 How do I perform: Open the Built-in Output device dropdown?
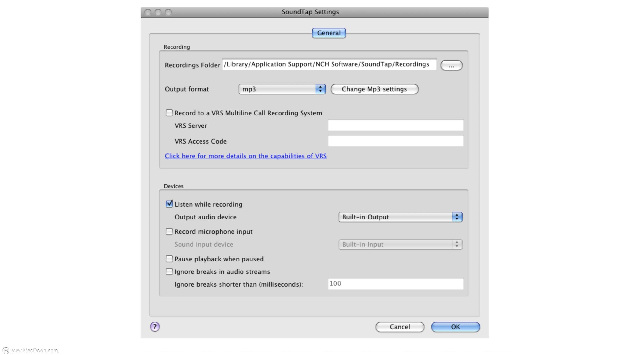click(x=400, y=217)
